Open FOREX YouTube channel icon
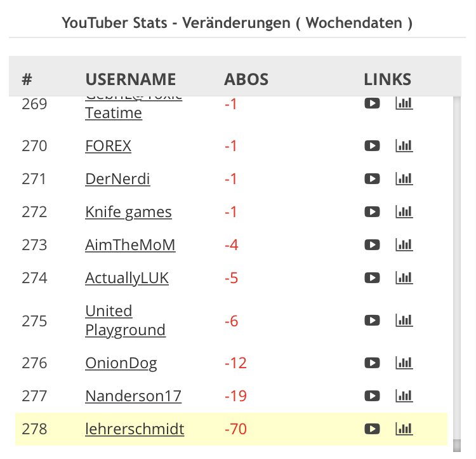This screenshot has width=476, height=459. click(372, 146)
